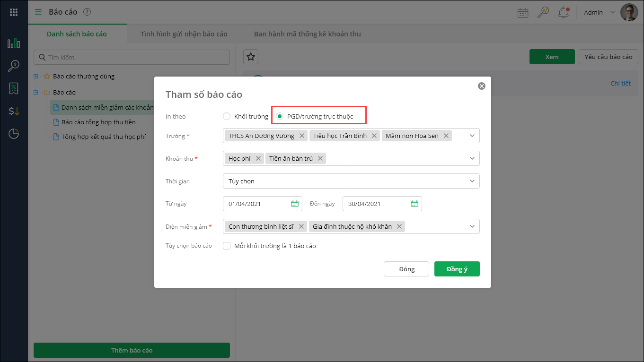Click the pie chart sidebar icon
This screenshot has height=362, width=644.
(14, 134)
